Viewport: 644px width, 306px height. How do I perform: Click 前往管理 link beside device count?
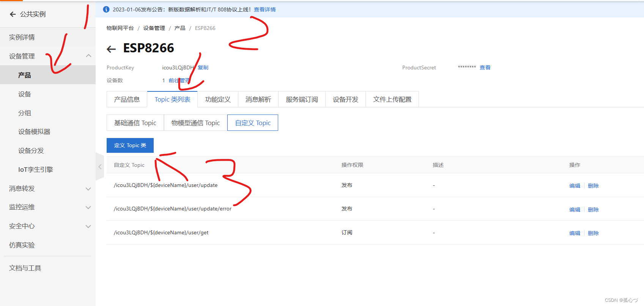[x=179, y=80]
